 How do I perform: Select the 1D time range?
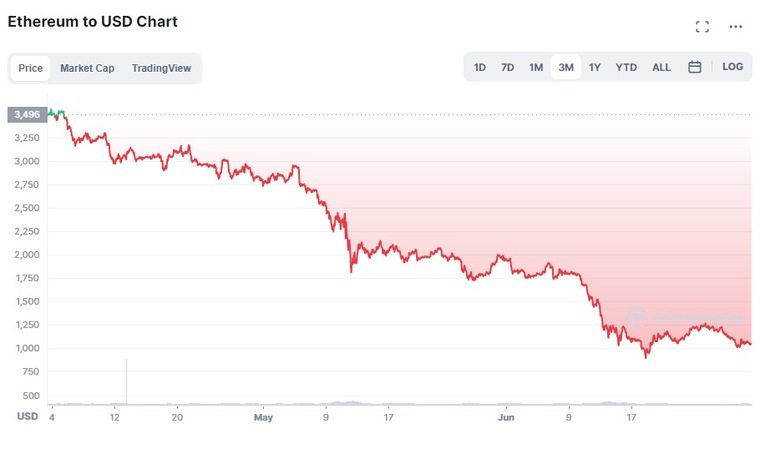[x=479, y=67]
